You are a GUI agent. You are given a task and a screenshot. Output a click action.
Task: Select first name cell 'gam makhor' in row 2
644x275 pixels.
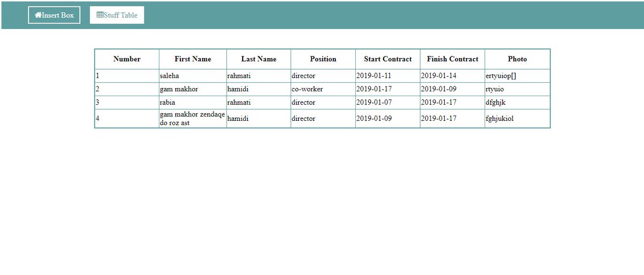pos(193,89)
